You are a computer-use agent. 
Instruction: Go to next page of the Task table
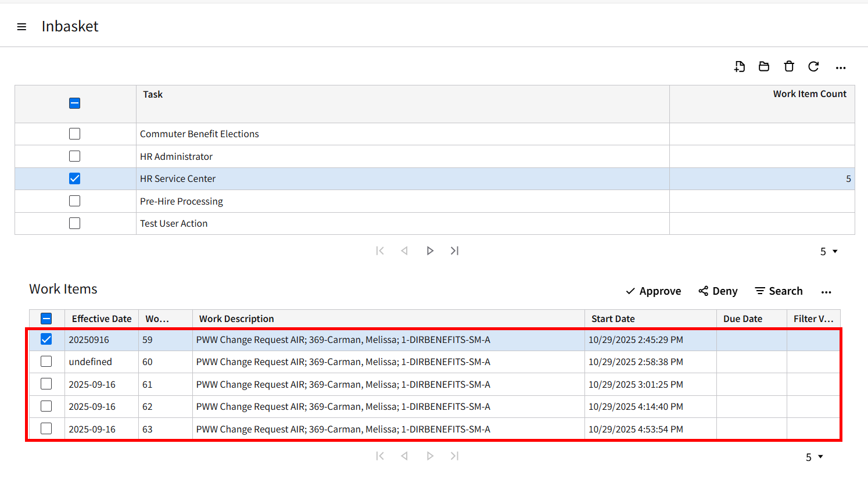tap(430, 251)
